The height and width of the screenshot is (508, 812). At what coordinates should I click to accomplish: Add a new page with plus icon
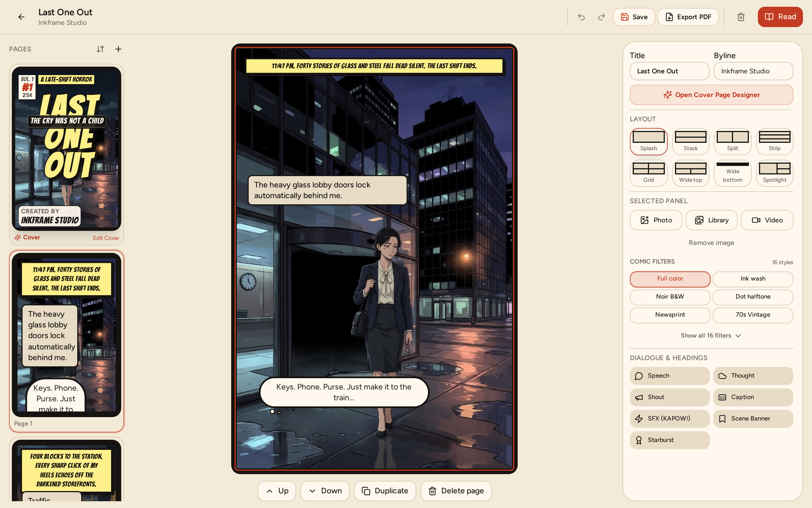coord(118,49)
